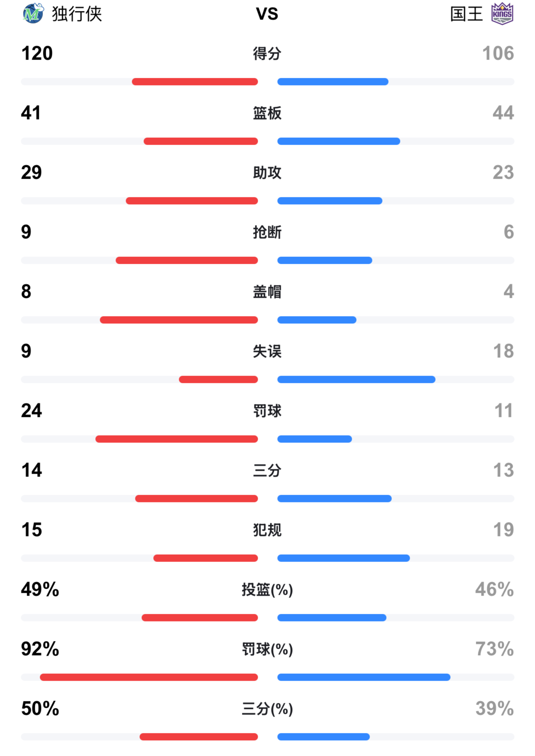Click the red 罚球 count bar

177,439
